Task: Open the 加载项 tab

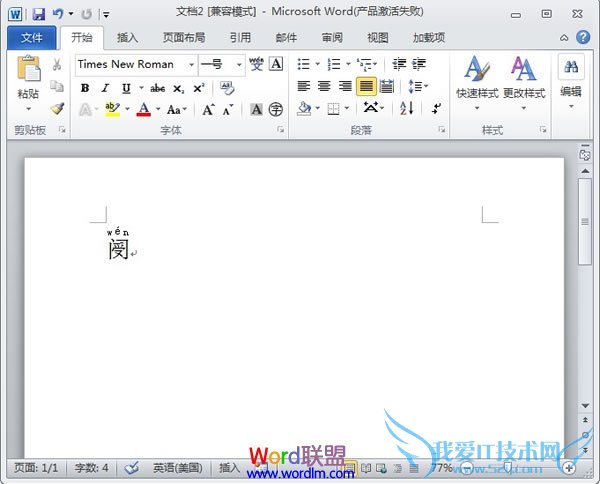Action: pos(429,37)
